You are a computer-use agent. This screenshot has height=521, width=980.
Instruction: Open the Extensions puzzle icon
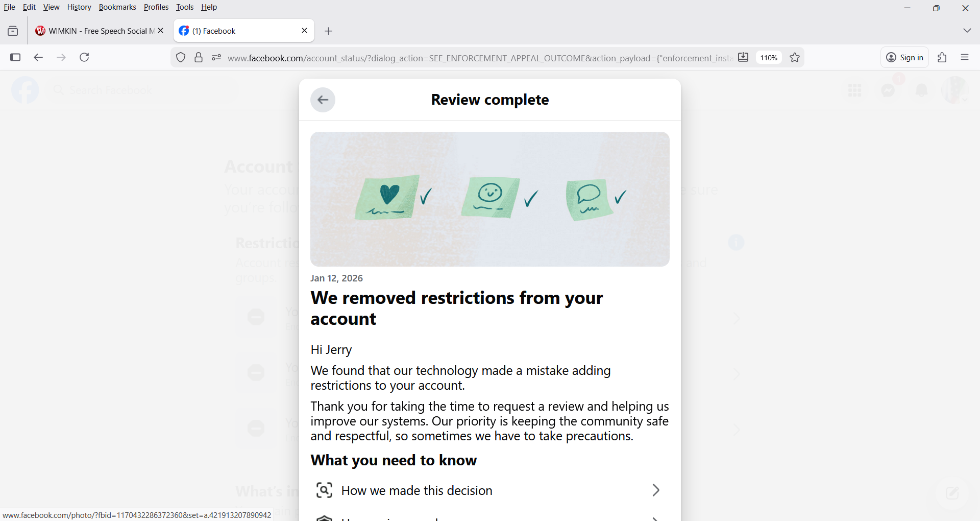tap(942, 57)
